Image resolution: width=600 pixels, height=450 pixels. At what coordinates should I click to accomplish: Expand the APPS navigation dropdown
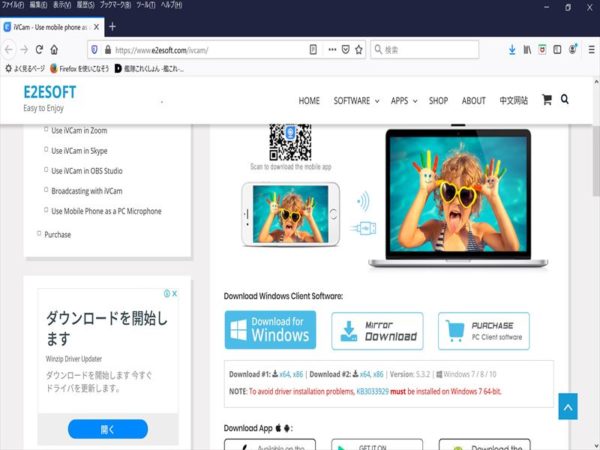click(x=404, y=101)
